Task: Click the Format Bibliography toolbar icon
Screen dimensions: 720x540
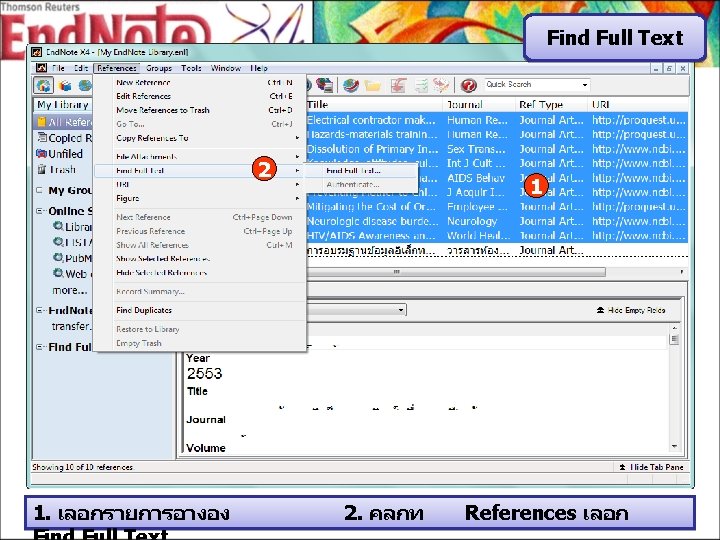Action: click(421, 85)
